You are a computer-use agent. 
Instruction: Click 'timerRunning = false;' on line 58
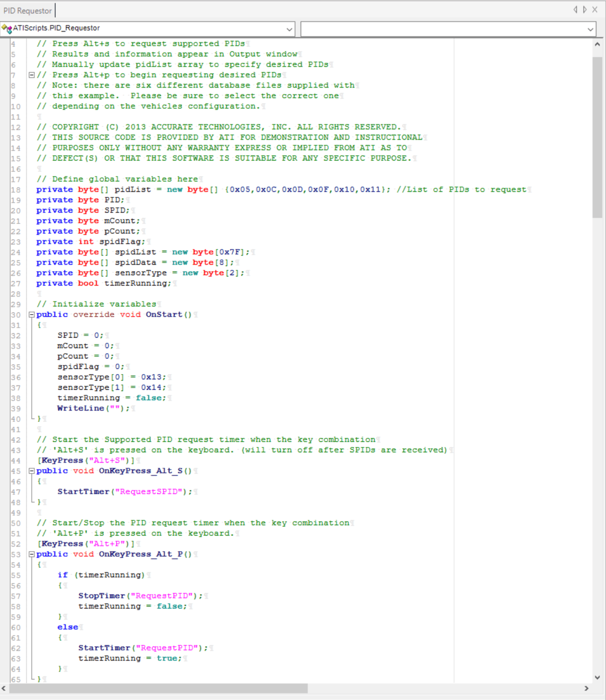pyautogui.click(x=133, y=606)
